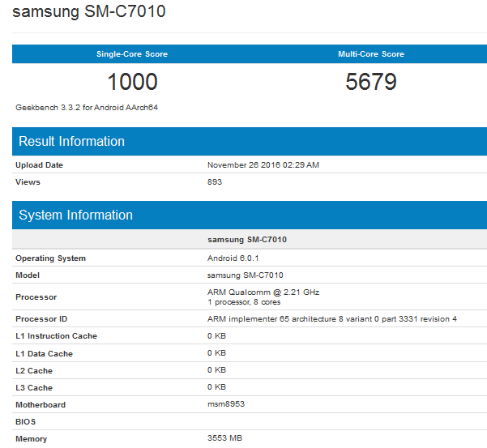Click the L1 Data Cache label
The image size is (487, 448).
click(x=44, y=353)
